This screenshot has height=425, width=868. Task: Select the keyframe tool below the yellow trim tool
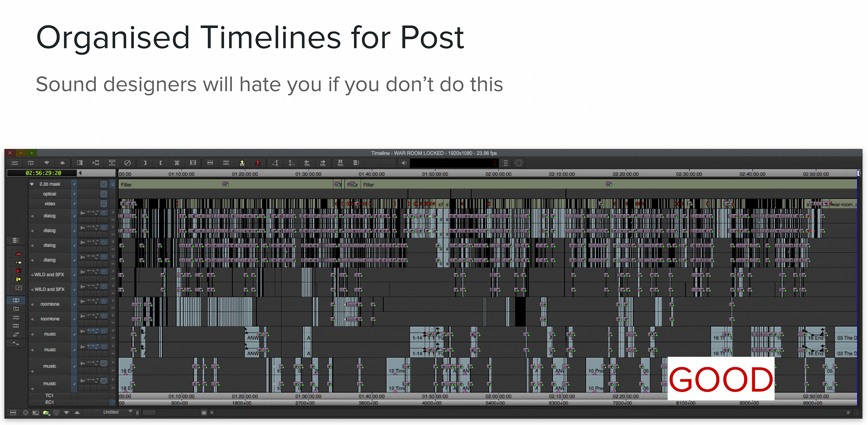tap(18, 288)
